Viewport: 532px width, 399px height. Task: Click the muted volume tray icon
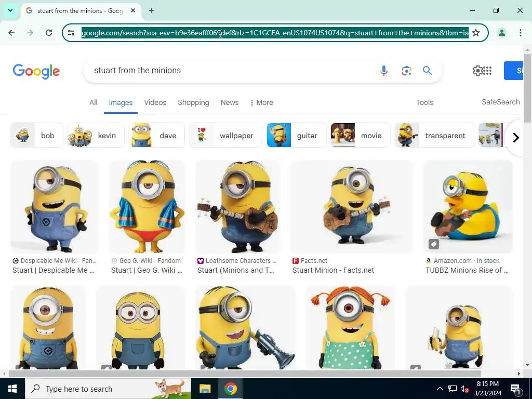pos(464,389)
